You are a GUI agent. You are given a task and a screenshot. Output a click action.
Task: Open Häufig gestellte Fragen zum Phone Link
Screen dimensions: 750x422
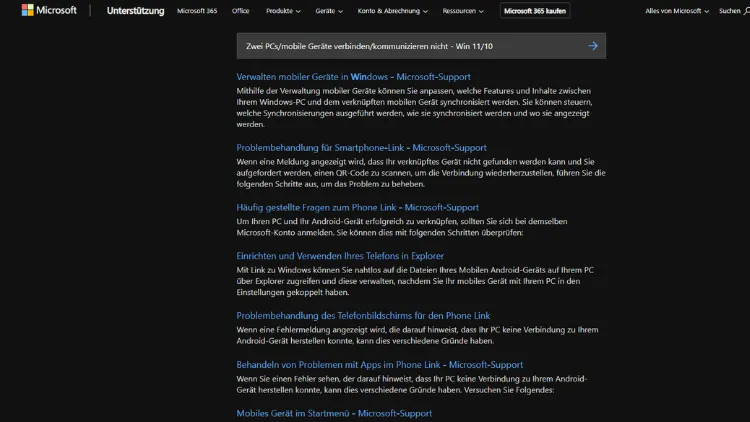(357, 207)
